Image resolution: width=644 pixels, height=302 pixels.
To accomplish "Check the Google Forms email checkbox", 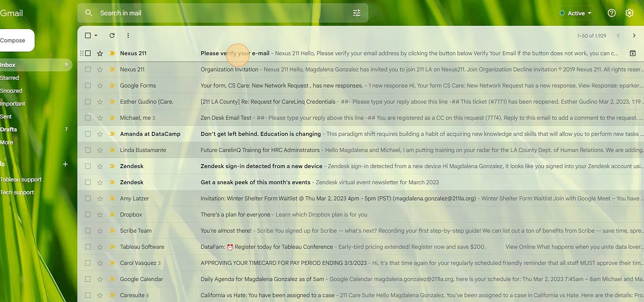I will coord(88,85).
